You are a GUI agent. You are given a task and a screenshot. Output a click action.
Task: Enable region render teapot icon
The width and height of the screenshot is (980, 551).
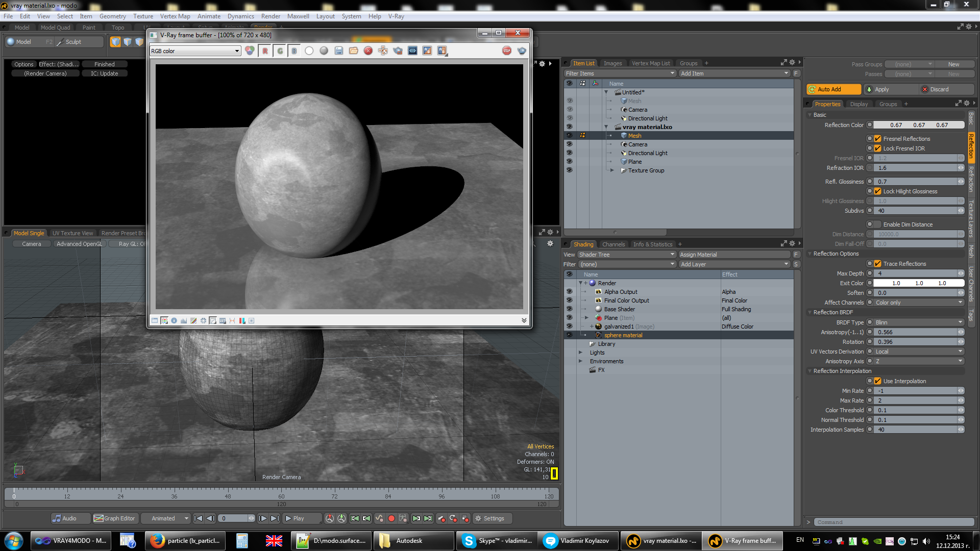398,51
